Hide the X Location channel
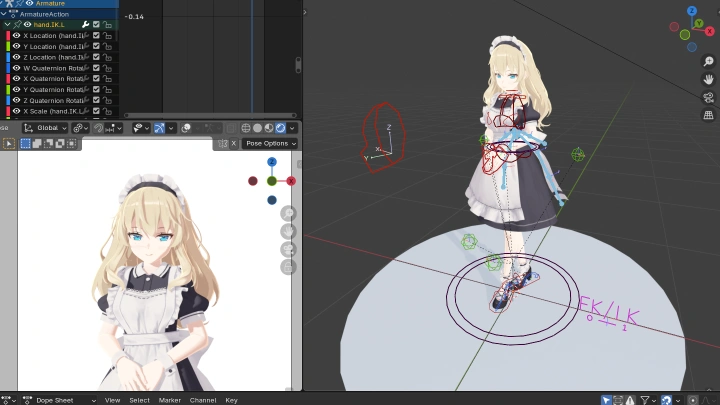 16,35
